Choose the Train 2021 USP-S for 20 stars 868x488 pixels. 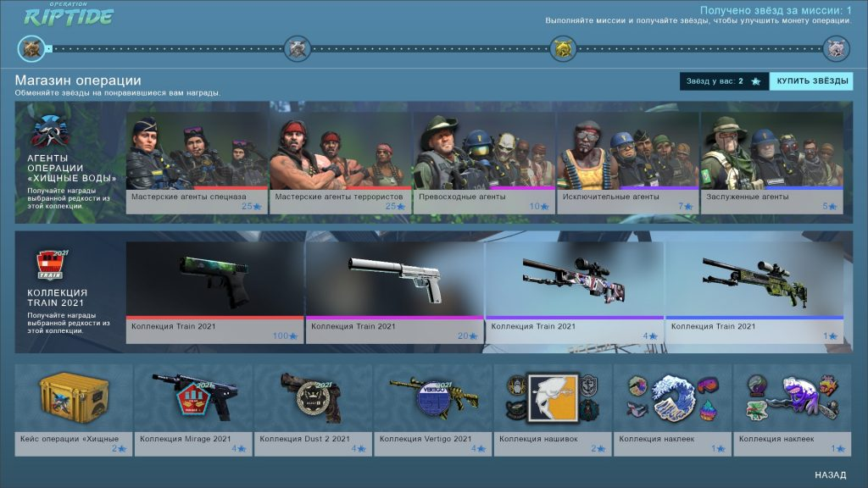click(x=395, y=292)
